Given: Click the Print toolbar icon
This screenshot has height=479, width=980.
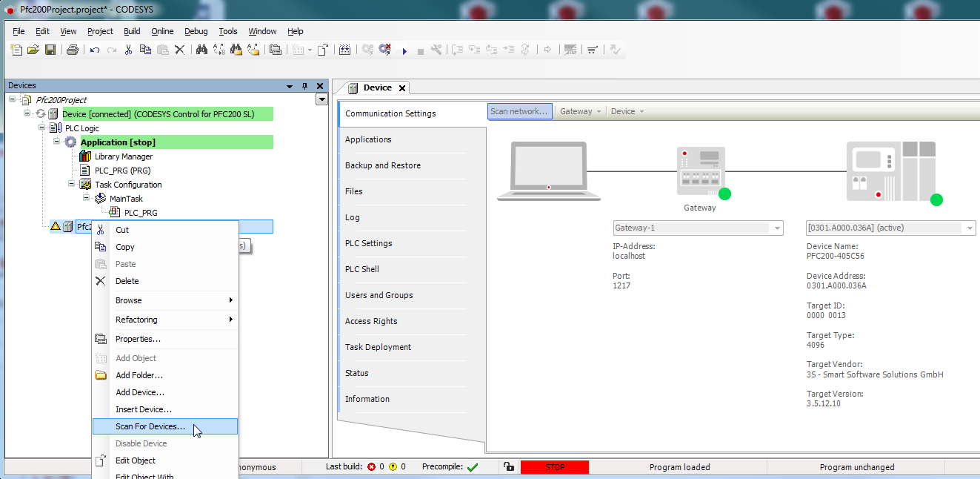Looking at the screenshot, I should point(72,50).
